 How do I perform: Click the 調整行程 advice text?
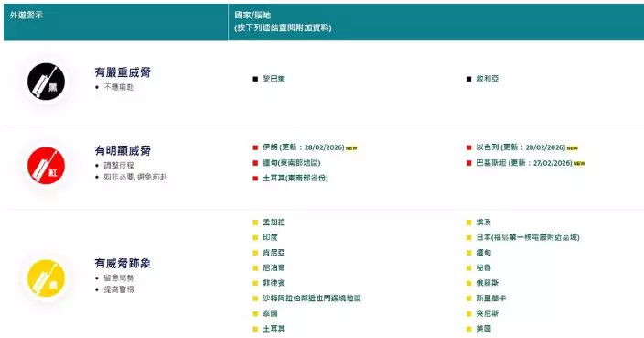tap(119, 165)
